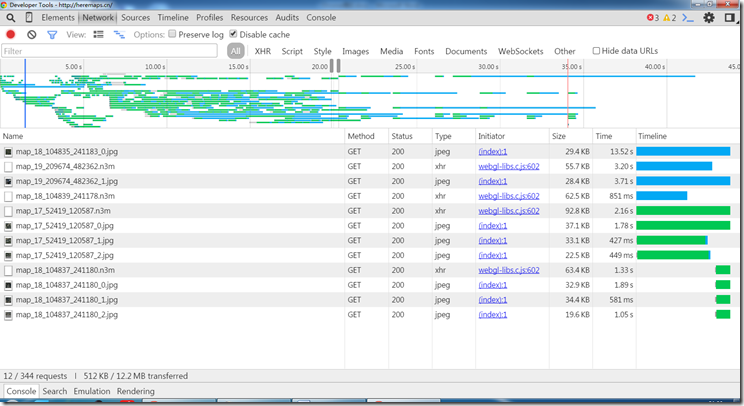
Task: Open drawer Search tab
Action: click(x=55, y=391)
